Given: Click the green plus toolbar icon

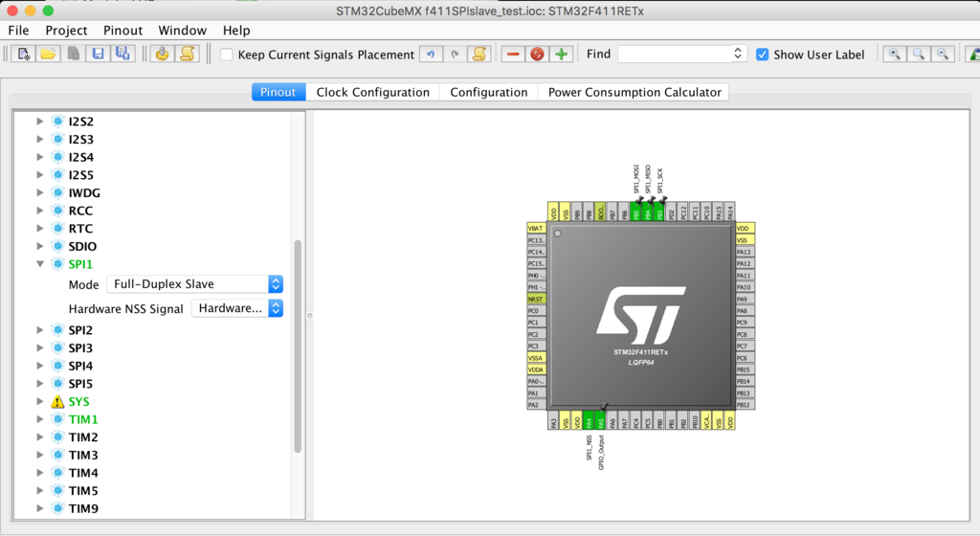Looking at the screenshot, I should [x=561, y=55].
